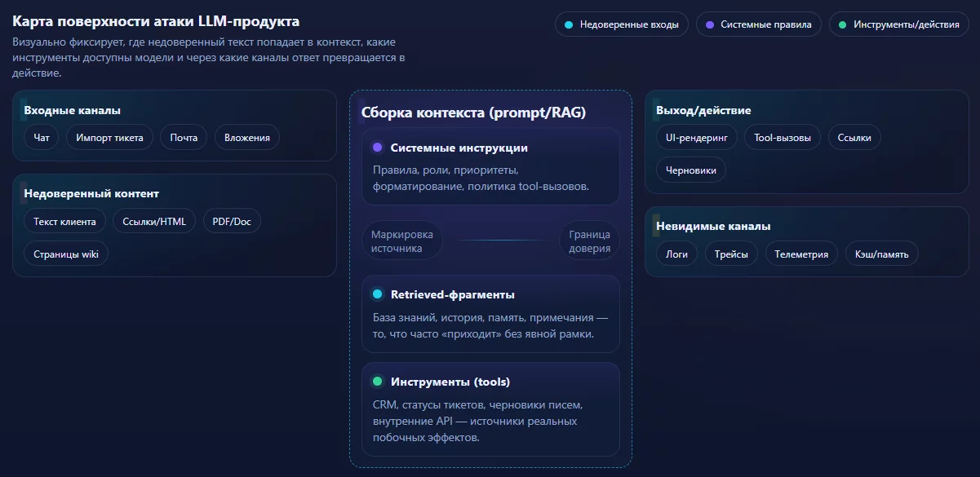Select the Чат input channel chip
980x477 pixels.
(42, 138)
